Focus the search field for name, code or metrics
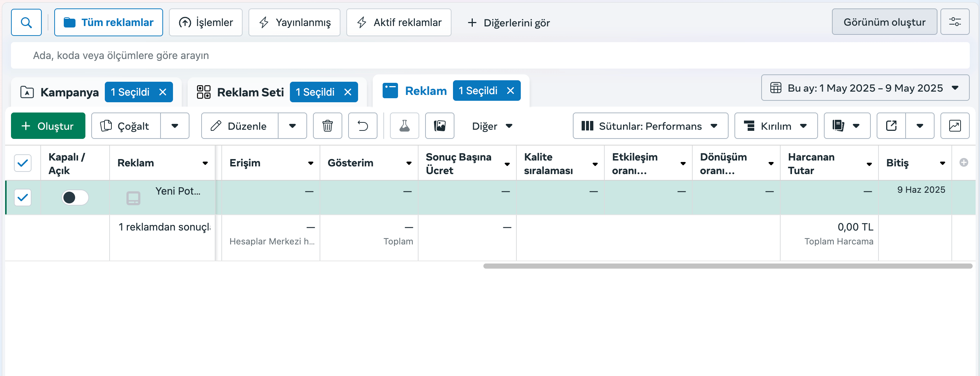Viewport: 980px width, 376px height. (x=490, y=56)
